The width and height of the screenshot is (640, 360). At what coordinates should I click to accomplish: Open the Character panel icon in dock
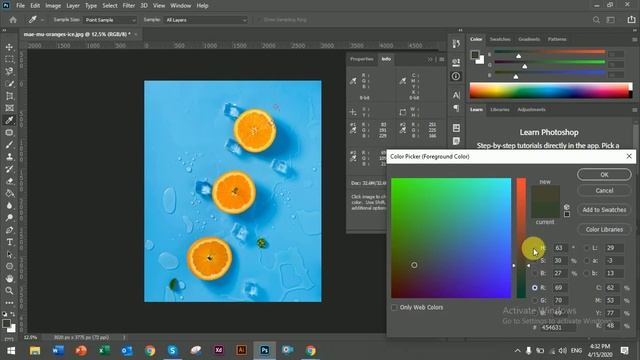click(456, 95)
